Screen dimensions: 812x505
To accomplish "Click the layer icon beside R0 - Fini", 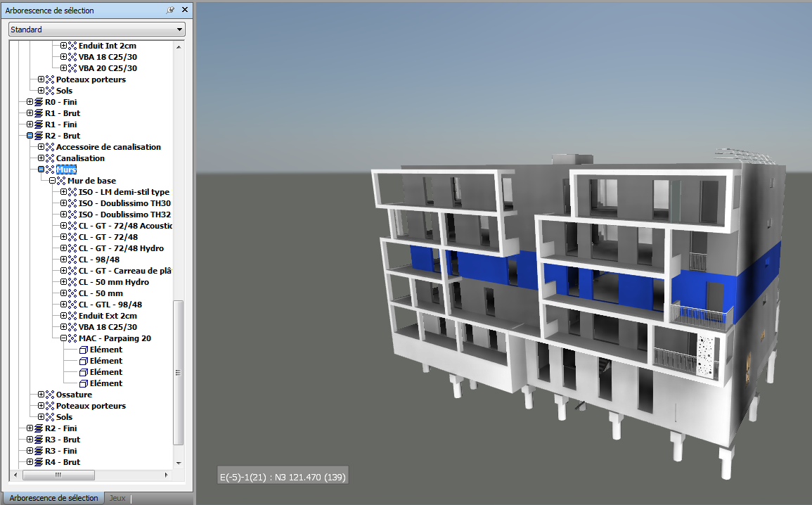I will (x=39, y=102).
